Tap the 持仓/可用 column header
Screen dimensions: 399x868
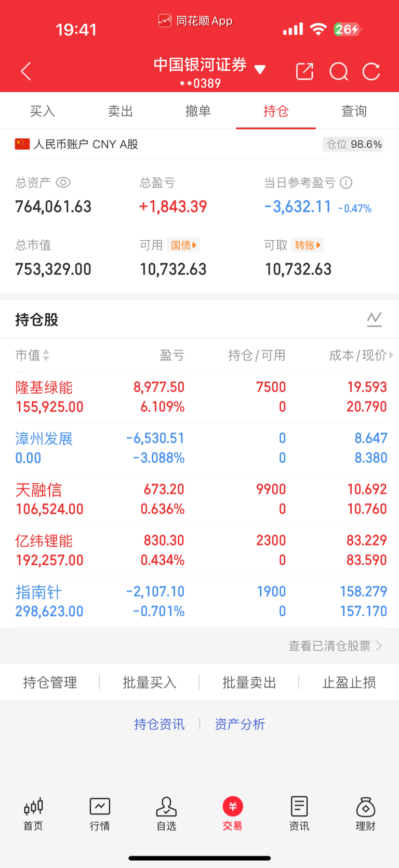(257, 355)
